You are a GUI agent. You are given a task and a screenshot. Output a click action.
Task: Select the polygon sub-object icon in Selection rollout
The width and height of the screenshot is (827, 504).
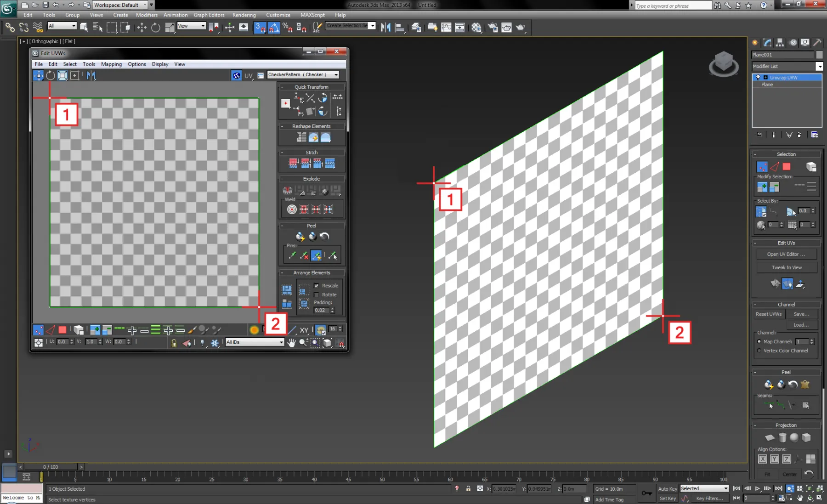click(x=786, y=167)
